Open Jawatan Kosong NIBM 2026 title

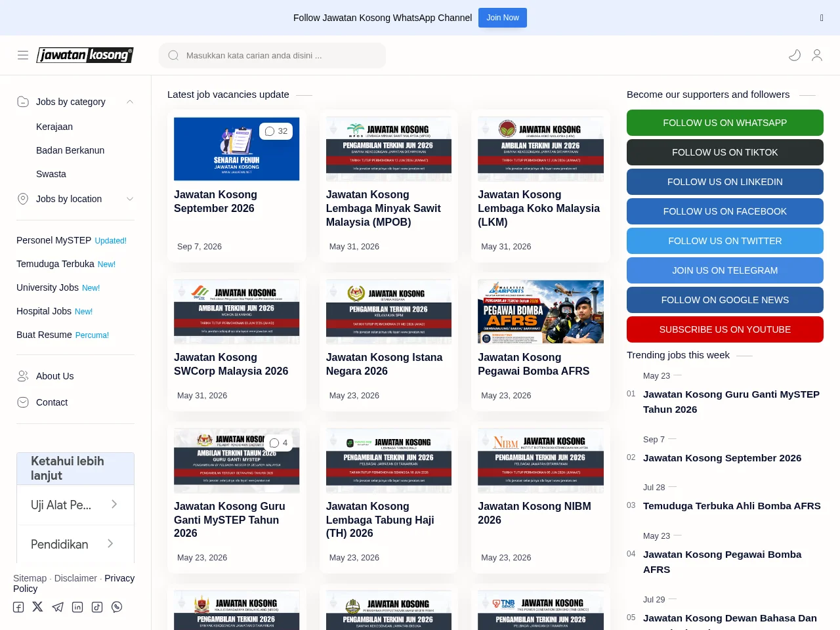pyautogui.click(x=534, y=513)
